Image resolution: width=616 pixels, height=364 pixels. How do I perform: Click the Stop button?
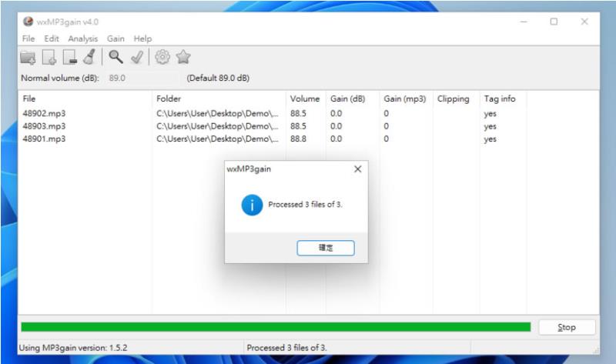click(567, 327)
